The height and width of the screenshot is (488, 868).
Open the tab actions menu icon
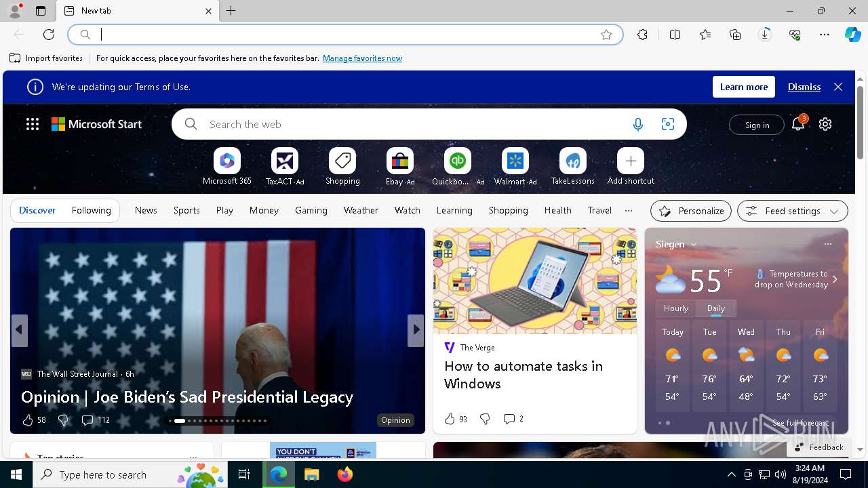[41, 11]
